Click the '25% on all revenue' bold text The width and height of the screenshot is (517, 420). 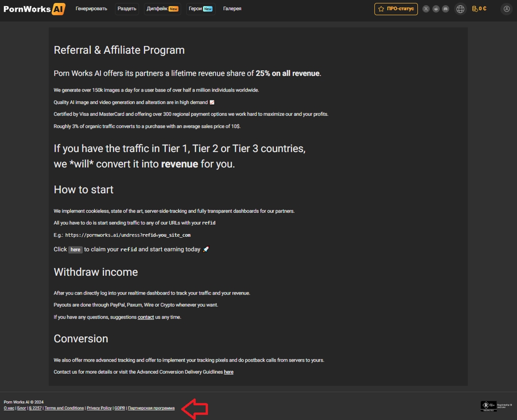pyautogui.click(x=288, y=73)
